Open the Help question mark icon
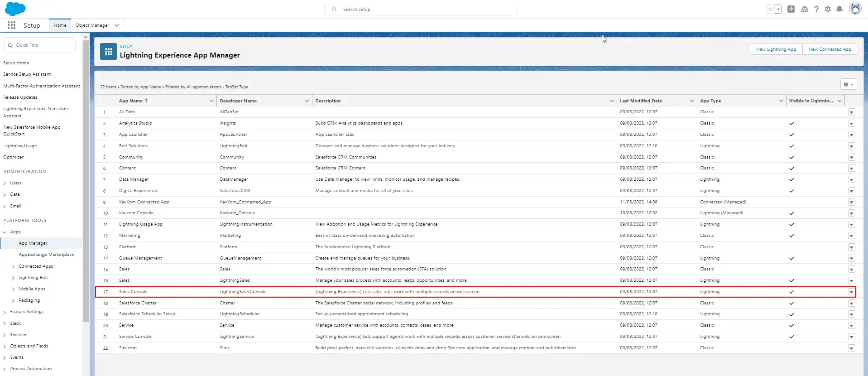868x376 pixels. 816,9
